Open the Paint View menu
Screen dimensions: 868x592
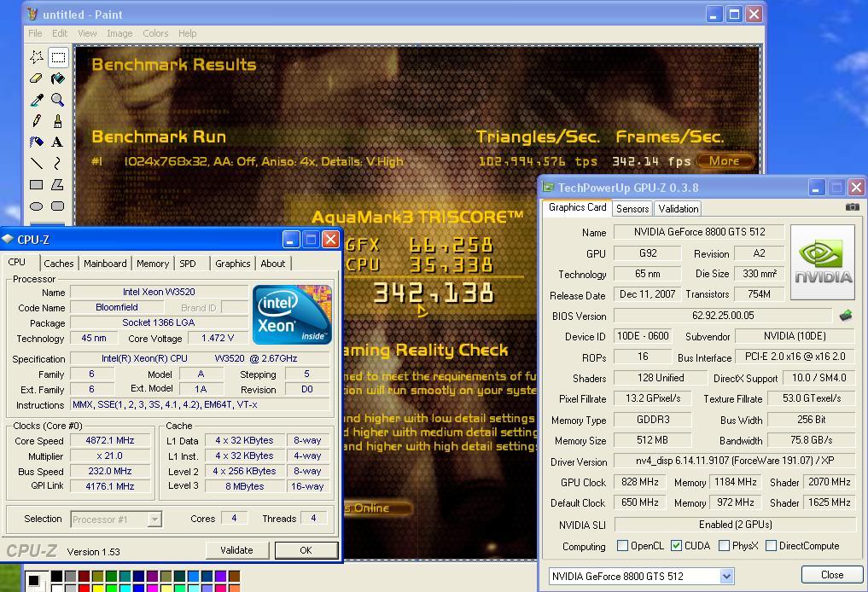[x=87, y=33]
